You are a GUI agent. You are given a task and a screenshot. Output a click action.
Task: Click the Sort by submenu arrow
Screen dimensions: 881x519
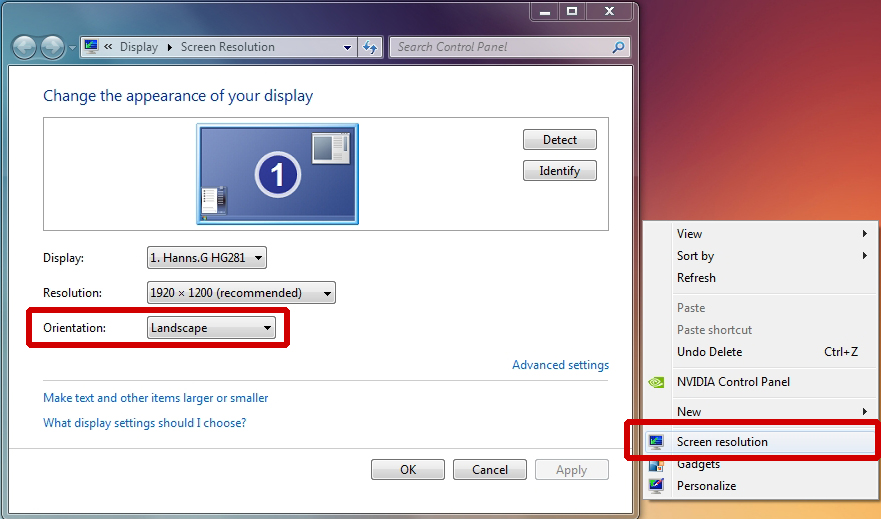pyautogui.click(x=865, y=256)
